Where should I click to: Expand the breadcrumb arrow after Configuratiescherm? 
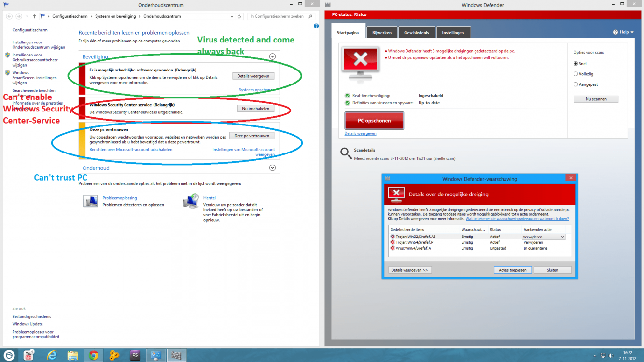coord(92,16)
